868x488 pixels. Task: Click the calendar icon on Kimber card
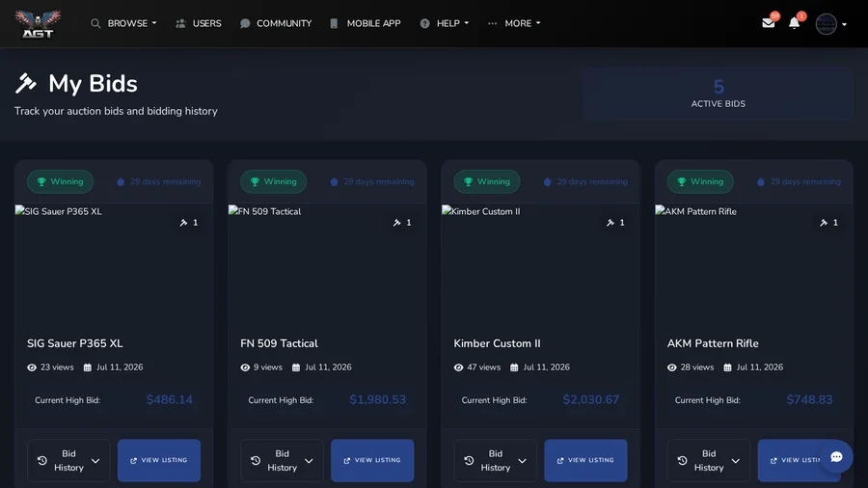click(x=514, y=367)
